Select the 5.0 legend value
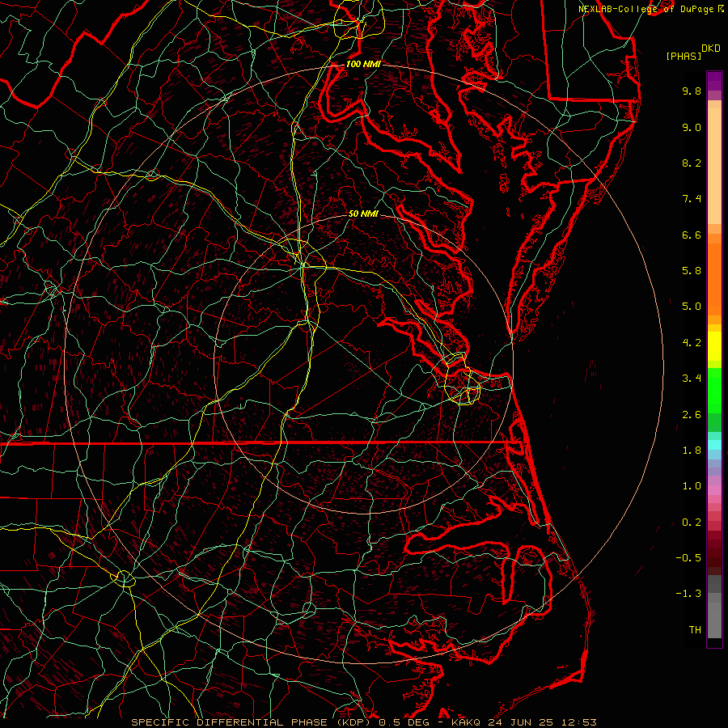This screenshot has height=728, width=728. (692, 307)
